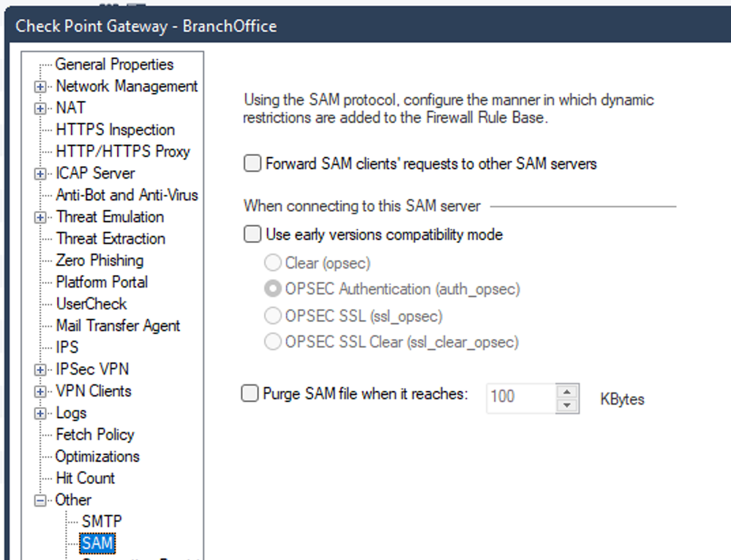Open General Properties page
Viewport: 731px width, 560px height.
[x=114, y=64]
